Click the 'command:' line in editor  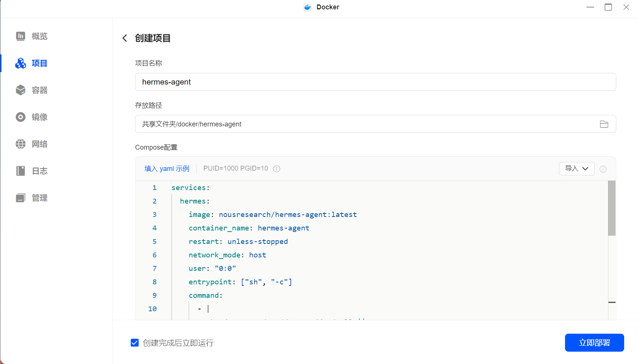[206, 295]
